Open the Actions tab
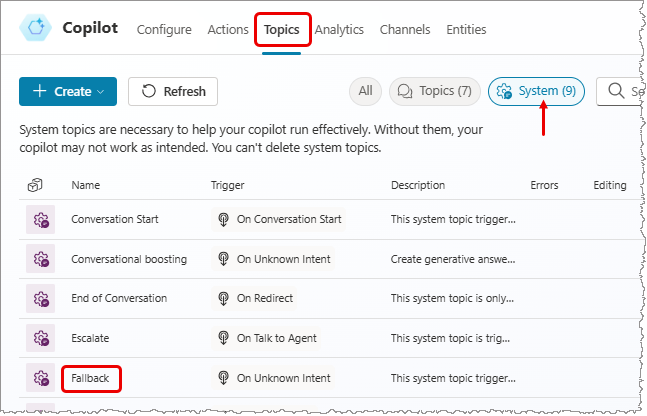Image resolution: width=647 pixels, height=416 pixels. [228, 30]
